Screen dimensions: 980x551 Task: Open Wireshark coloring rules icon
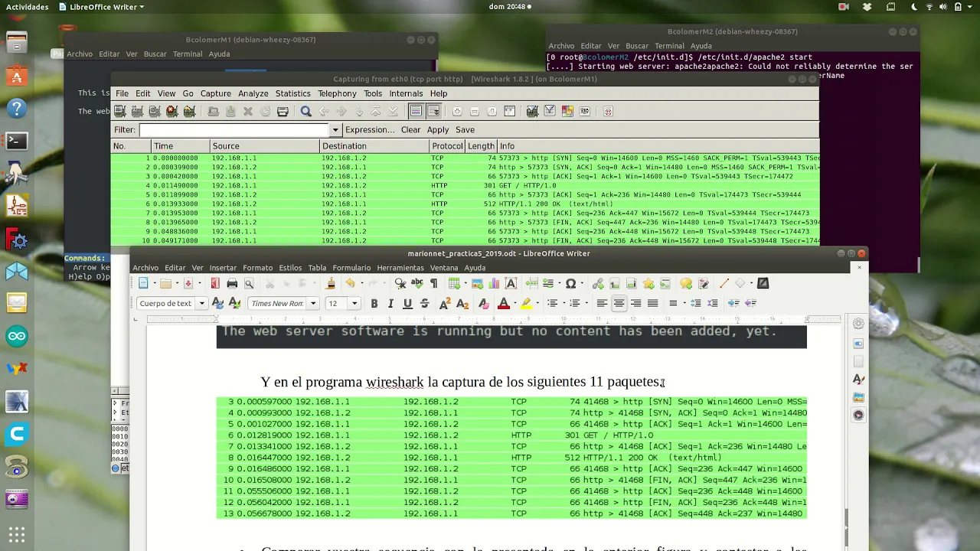point(567,111)
